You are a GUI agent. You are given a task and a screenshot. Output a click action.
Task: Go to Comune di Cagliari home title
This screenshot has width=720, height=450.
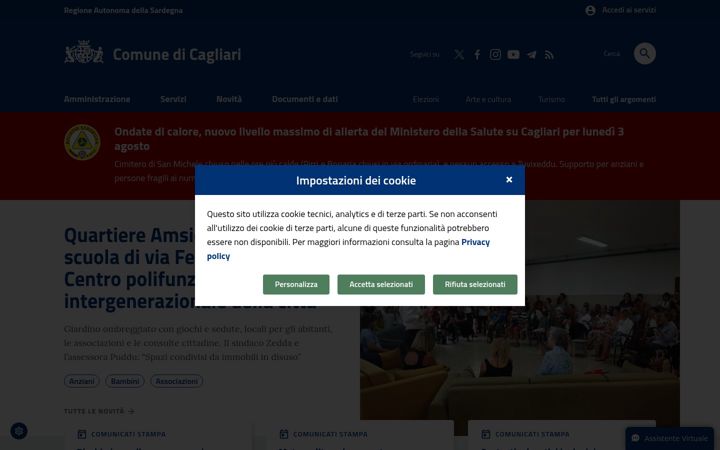pos(177,54)
